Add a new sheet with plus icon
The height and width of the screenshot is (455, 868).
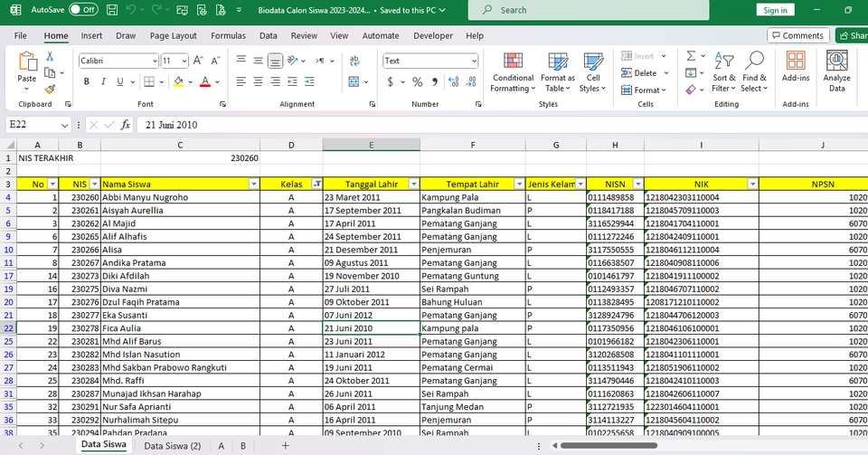pyautogui.click(x=285, y=446)
